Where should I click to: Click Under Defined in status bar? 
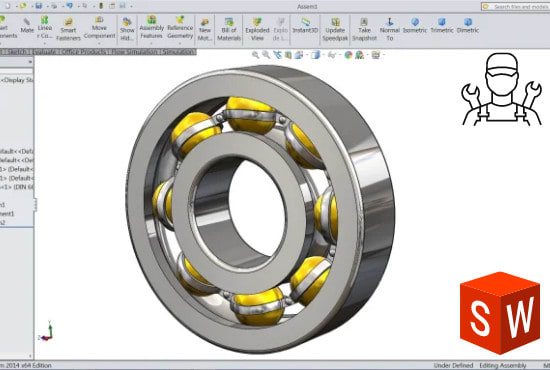453,365
